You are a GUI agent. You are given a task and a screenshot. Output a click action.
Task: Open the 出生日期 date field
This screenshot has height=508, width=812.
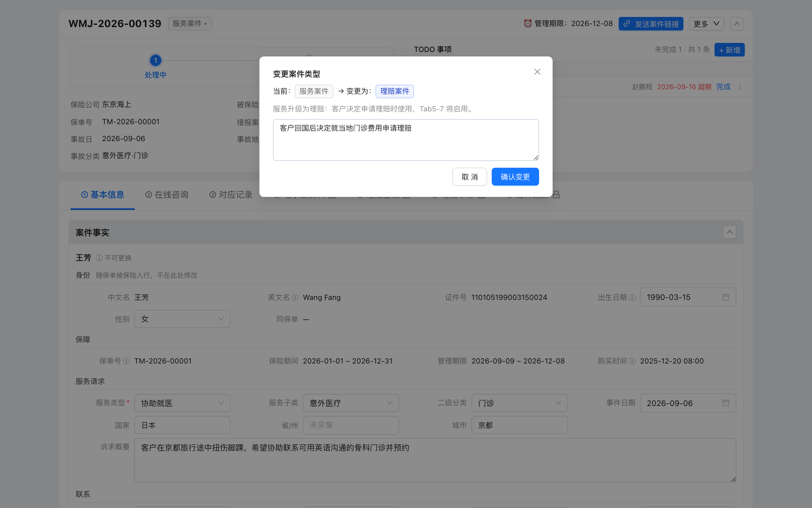point(688,297)
